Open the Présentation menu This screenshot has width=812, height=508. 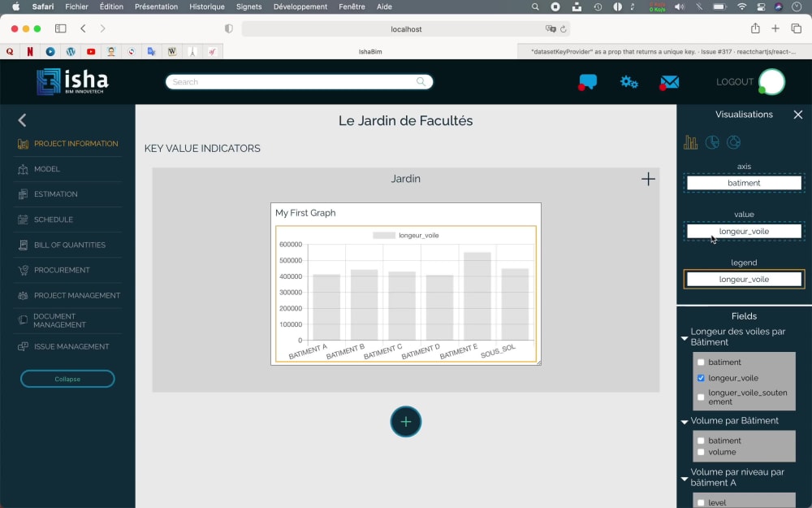point(156,7)
